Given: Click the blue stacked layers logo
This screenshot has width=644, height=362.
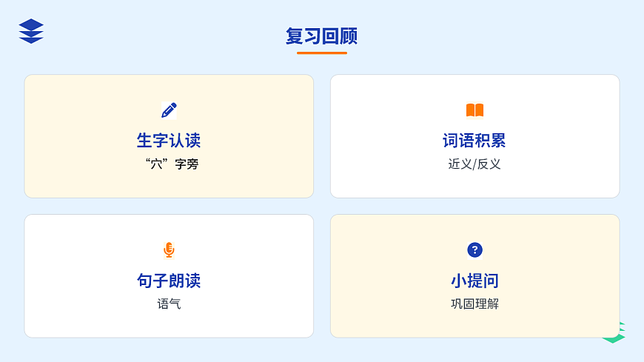Looking at the screenshot, I should click(31, 31).
